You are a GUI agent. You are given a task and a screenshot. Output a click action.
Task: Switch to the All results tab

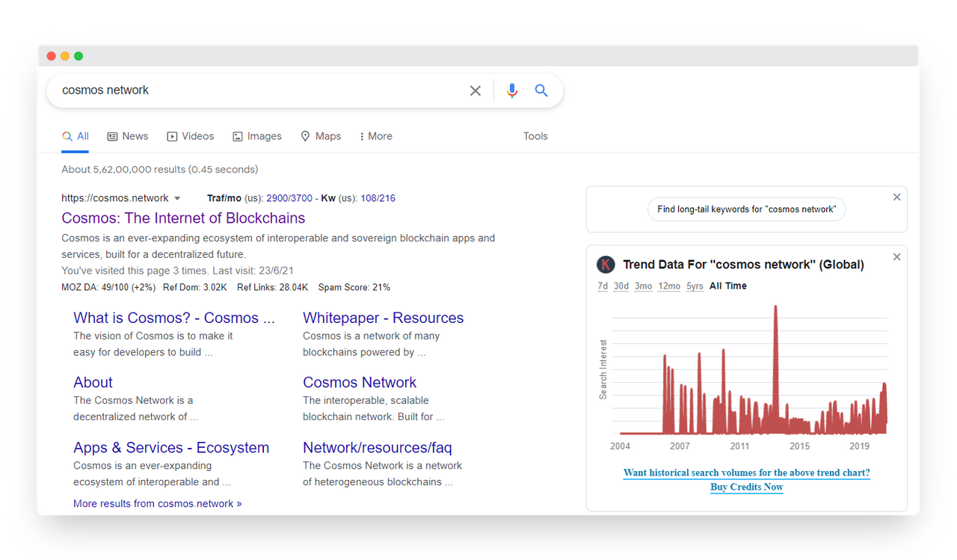point(76,136)
